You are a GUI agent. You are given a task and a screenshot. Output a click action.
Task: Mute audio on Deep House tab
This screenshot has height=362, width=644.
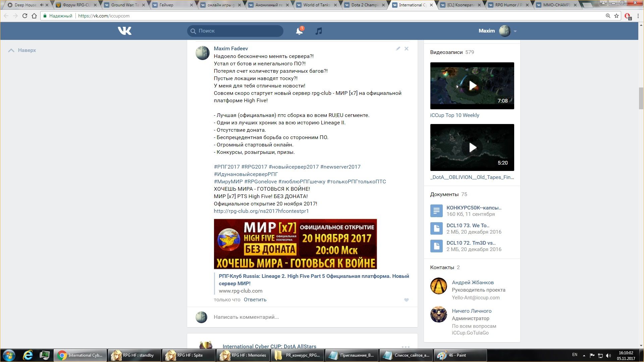click(x=42, y=5)
